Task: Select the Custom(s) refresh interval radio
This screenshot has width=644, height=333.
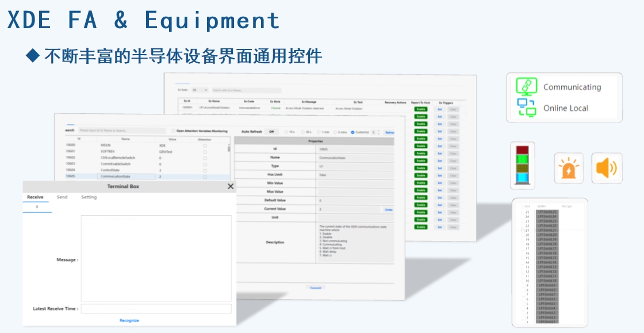Action: 352,132
